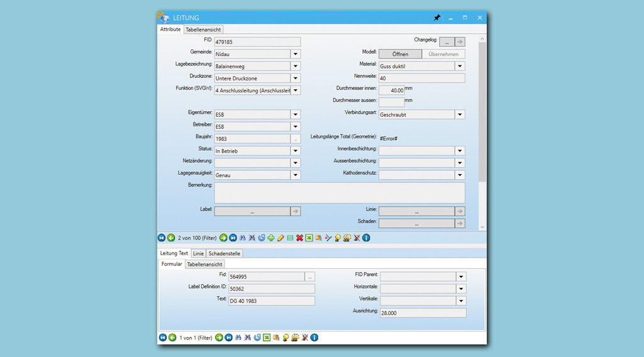Image resolution: width=644 pixels, height=357 pixels.
Task: Click binoculars search icon beside '2 von 100'
Action: [242, 238]
